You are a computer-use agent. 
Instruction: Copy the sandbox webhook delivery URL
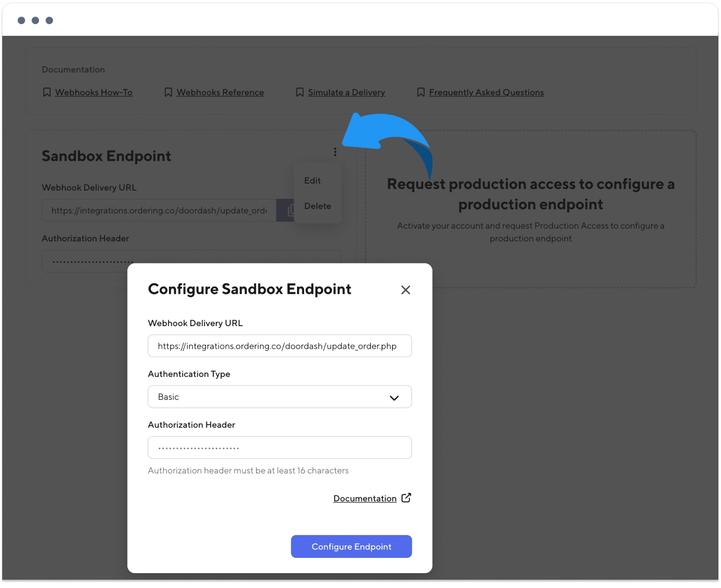[x=285, y=211]
